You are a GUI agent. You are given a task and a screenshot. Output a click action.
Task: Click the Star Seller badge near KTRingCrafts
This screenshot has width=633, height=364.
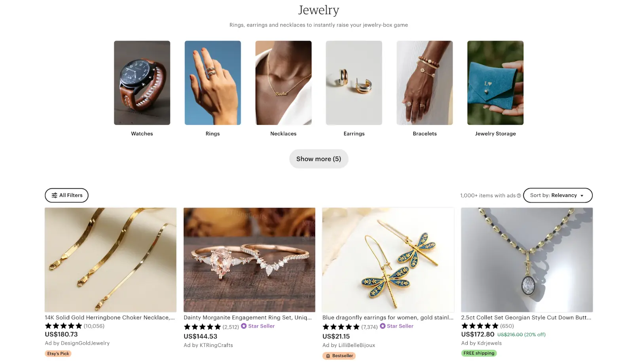[258, 326]
